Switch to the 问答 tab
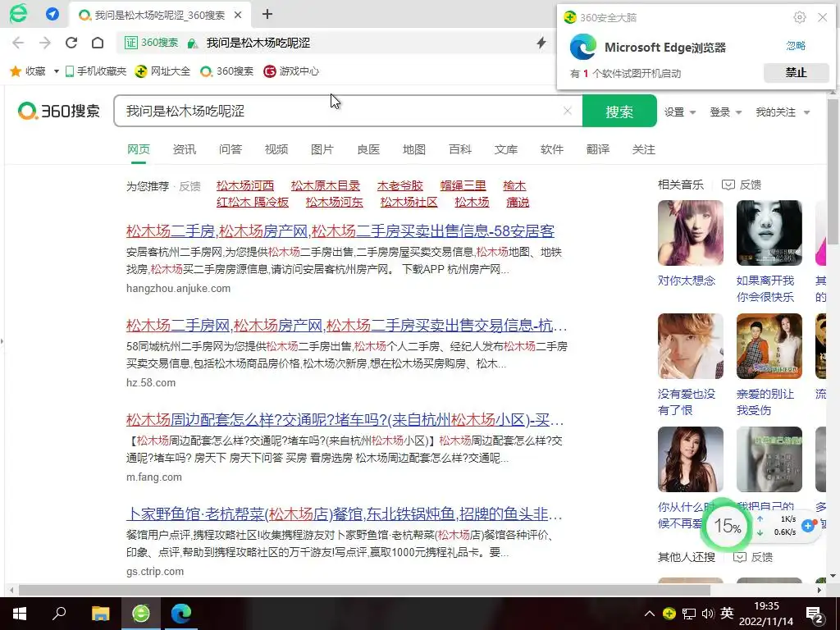 pyautogui.click(x=231, y=149)
